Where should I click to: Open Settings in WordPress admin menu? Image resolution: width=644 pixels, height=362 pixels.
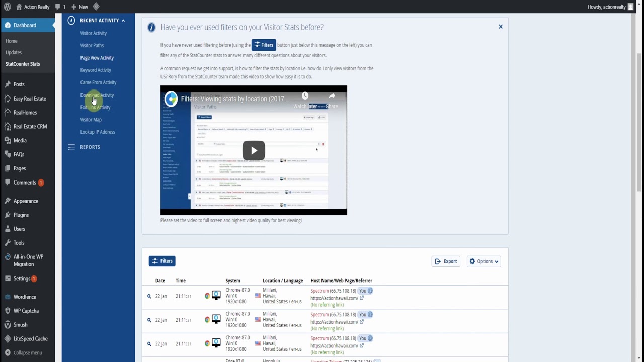click(x=28, y=278)
